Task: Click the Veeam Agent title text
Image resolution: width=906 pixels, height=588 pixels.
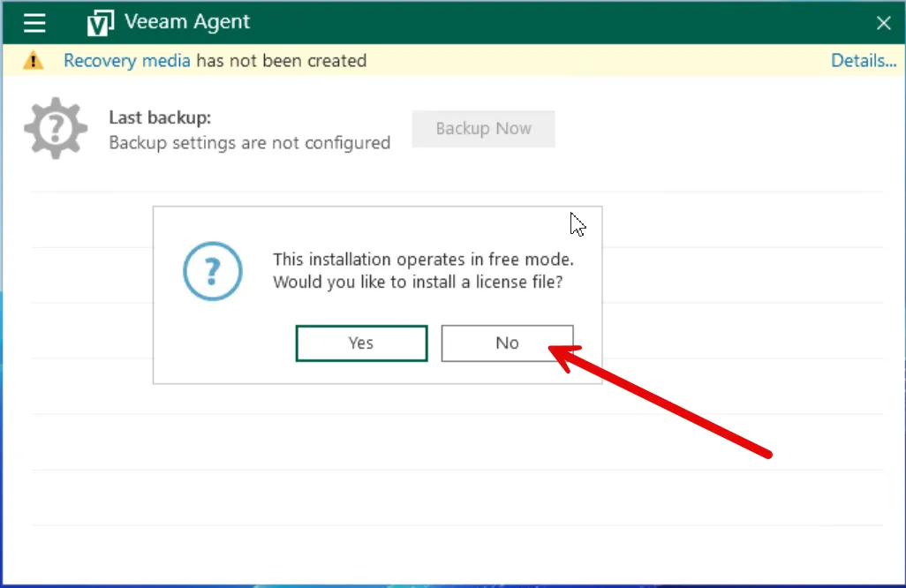Action: tap(187, 23)
